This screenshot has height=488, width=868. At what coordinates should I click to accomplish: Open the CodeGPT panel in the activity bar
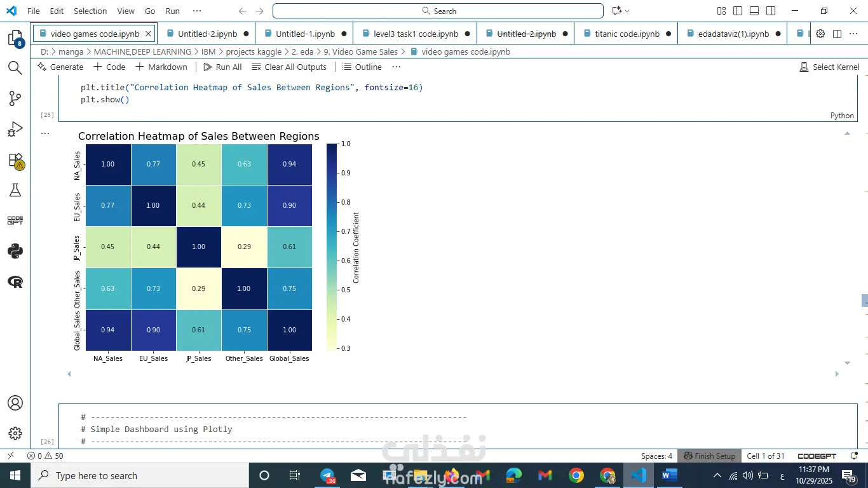click(x=15, y=220)
